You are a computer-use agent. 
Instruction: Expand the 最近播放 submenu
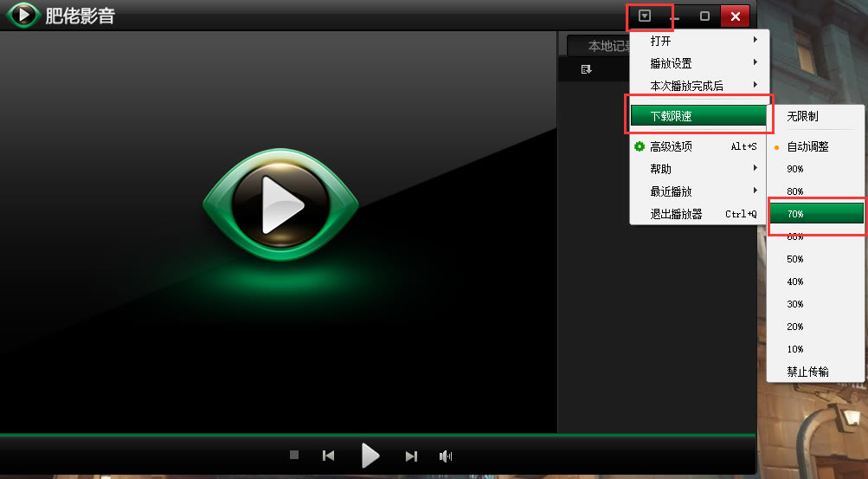(698, 191)
